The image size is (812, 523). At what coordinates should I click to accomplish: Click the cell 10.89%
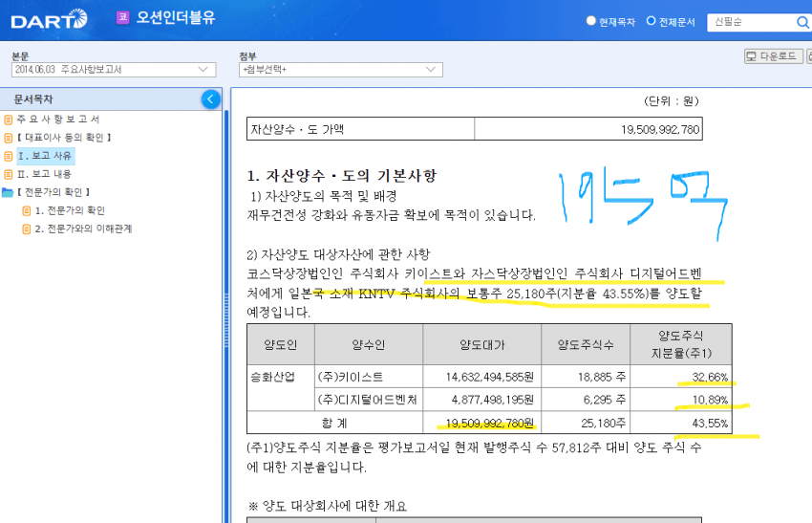[x=681, y=400]
